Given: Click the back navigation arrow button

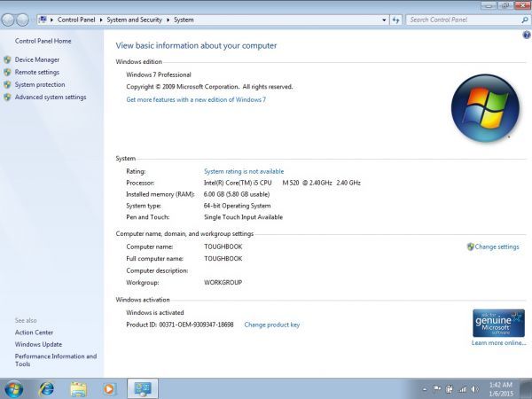Looking at the screenshot, I should pos(9,19).
